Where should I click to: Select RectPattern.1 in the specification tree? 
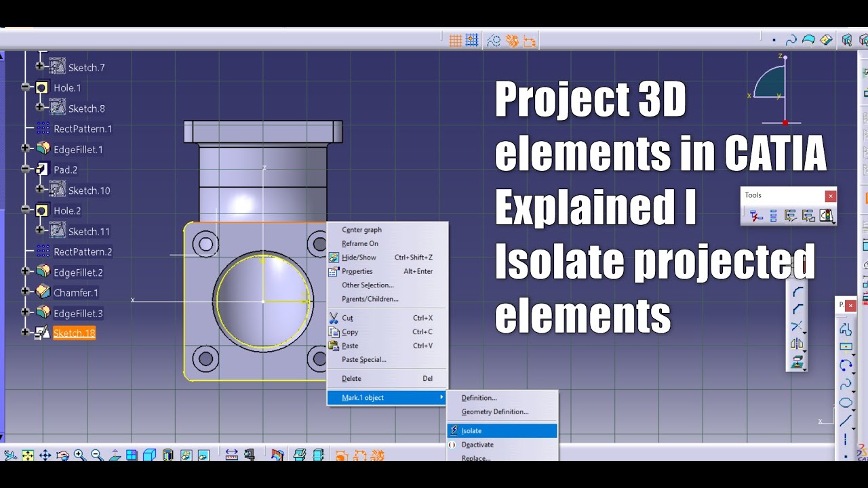(x=83, y=129)
